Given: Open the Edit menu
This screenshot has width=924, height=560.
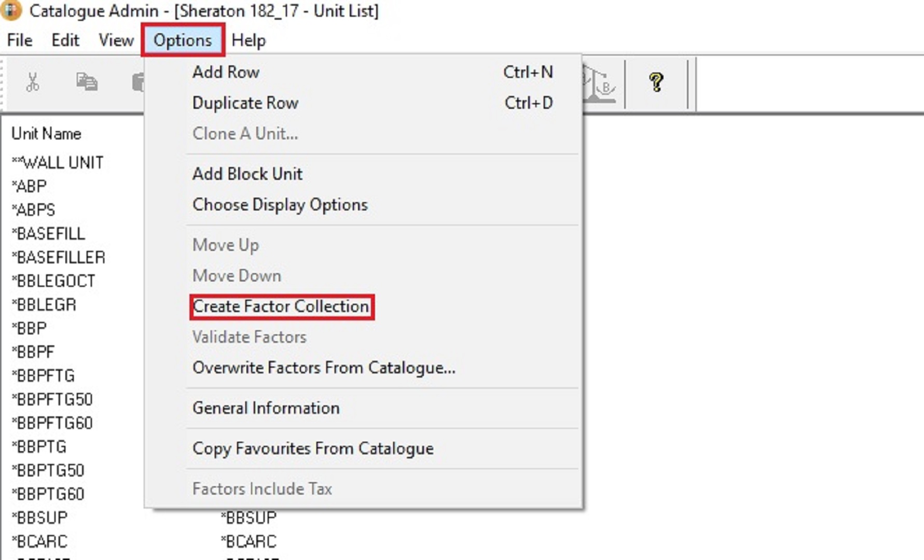Looking at the screenshot, I should [x=65, y=40].
